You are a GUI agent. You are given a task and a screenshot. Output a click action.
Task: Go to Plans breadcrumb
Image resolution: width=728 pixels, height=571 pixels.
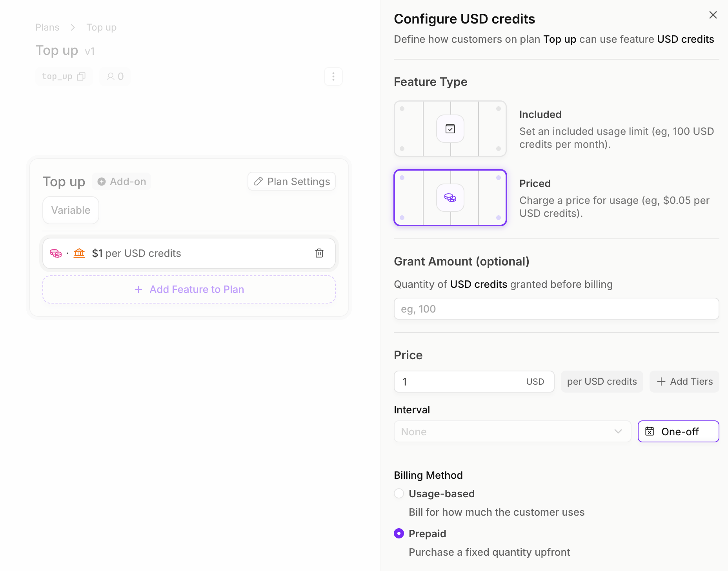coord(47,27)
